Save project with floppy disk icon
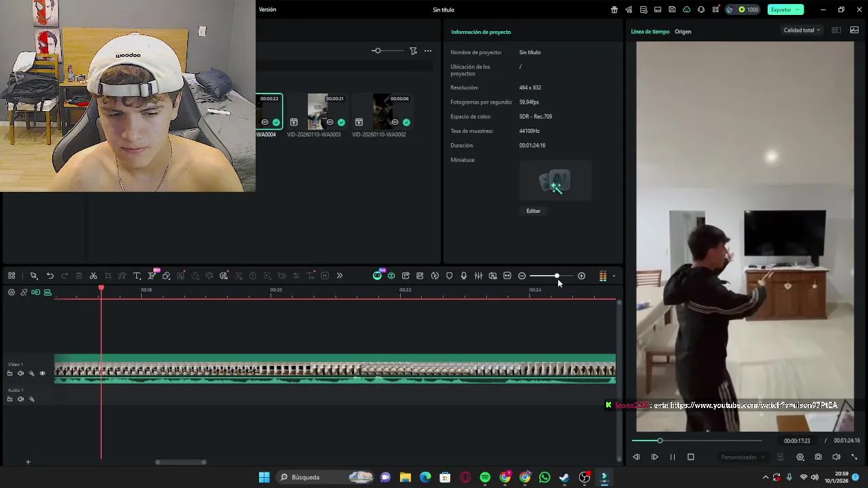The image size is (868, 488). tap(672, 9)
